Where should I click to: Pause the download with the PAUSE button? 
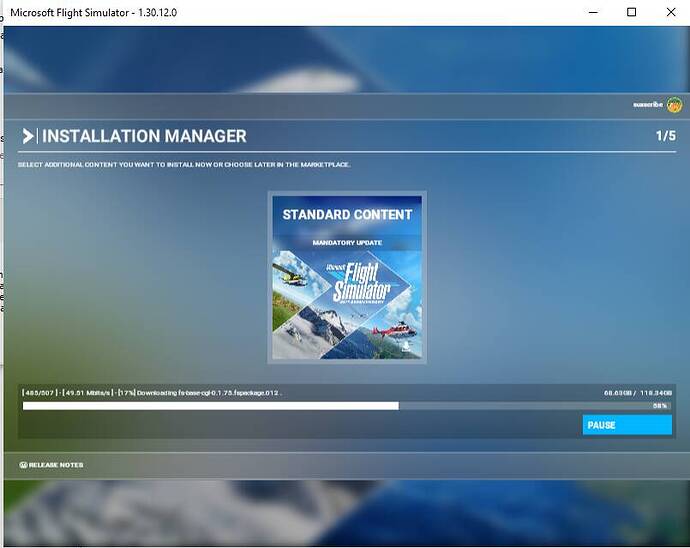[x=627, y=425]
